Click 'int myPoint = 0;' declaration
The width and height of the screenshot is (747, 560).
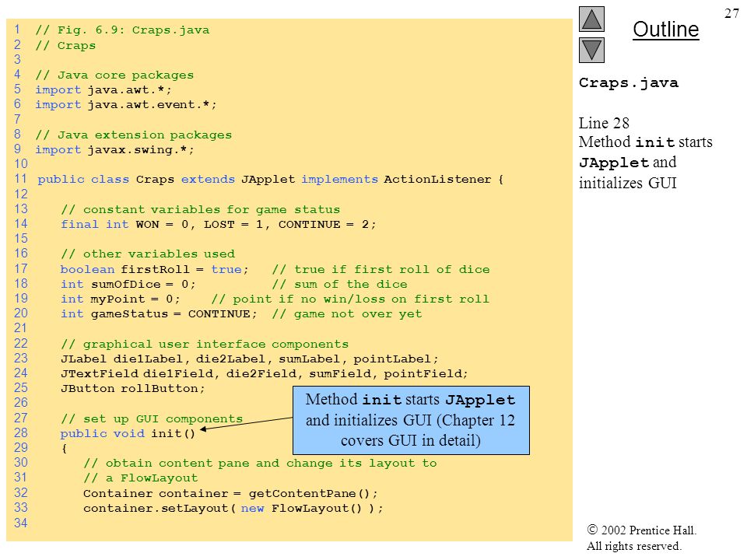(x=121, y=299)
